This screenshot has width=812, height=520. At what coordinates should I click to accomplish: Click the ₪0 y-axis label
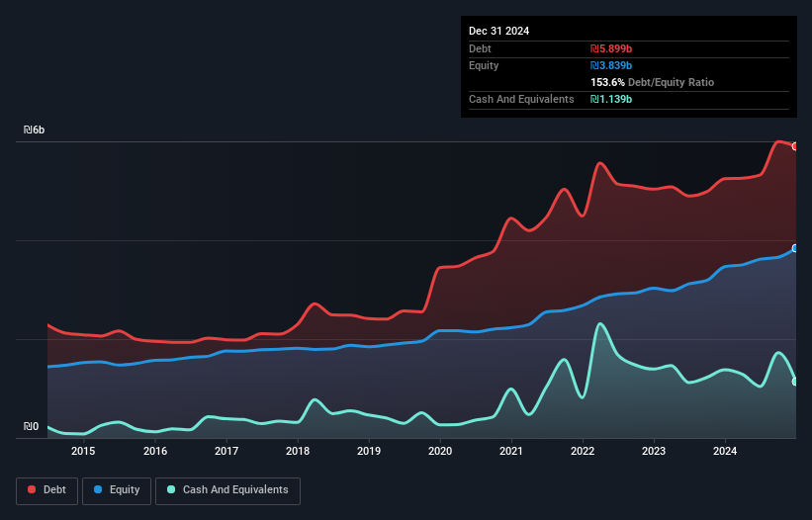[x=31, y=426]
